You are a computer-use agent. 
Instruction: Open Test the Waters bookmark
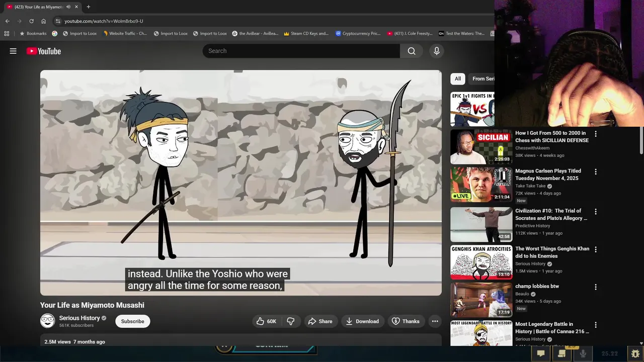pyautogui.click(x=461, y=33)
